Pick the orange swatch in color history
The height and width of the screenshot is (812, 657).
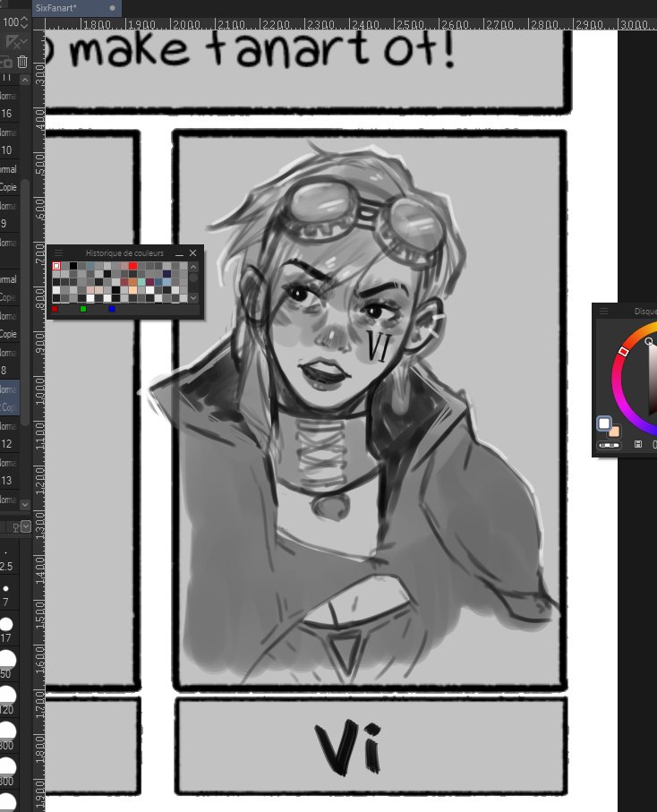coord(133,282)
